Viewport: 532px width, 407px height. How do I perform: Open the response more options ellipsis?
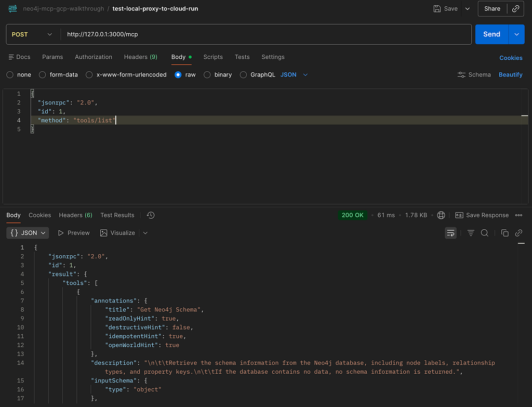pyautogui.click(x=519, y=215)
